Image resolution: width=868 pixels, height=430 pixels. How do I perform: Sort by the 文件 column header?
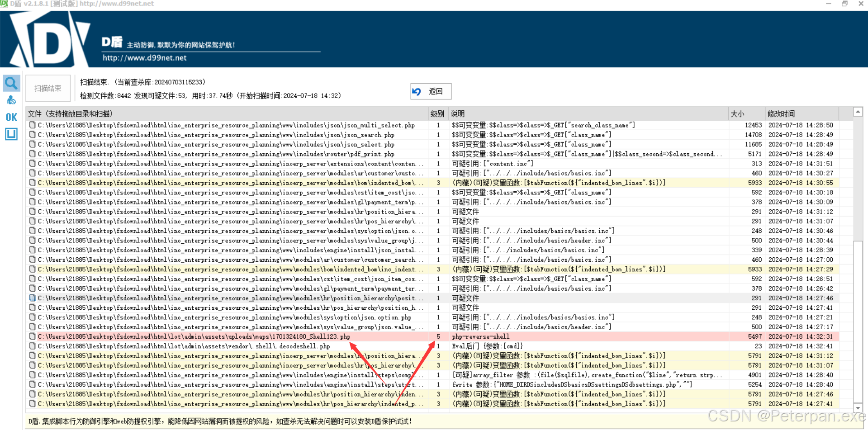pyautogui.click(x=227, y=113)
